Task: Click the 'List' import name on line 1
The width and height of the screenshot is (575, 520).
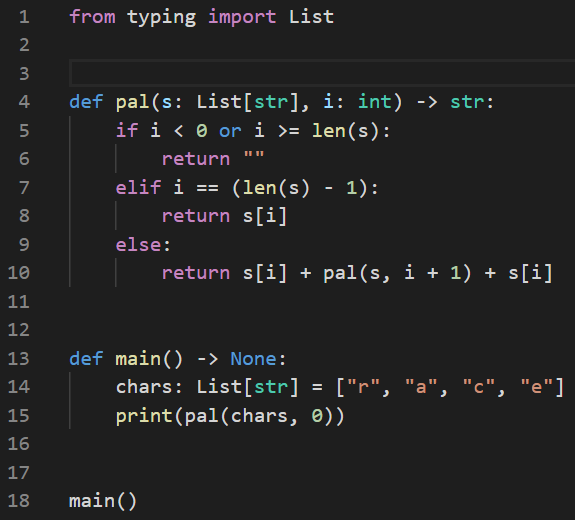Action: click(311, 17)
